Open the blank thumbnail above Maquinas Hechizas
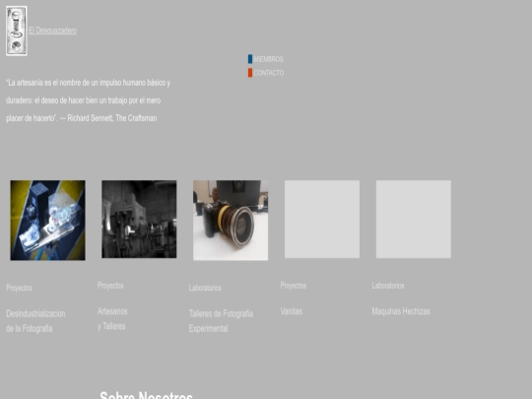The image size is (532, 399). (414, 219)
